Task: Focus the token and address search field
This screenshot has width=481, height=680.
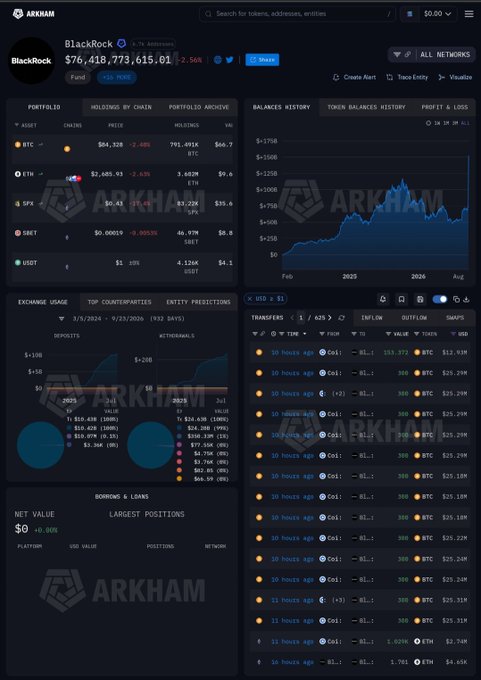Action: 297,14
